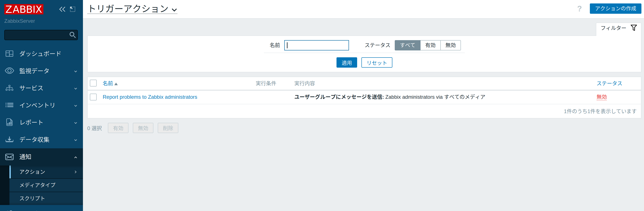Open Report problems to Zabbix administrators link

point(150,97)
